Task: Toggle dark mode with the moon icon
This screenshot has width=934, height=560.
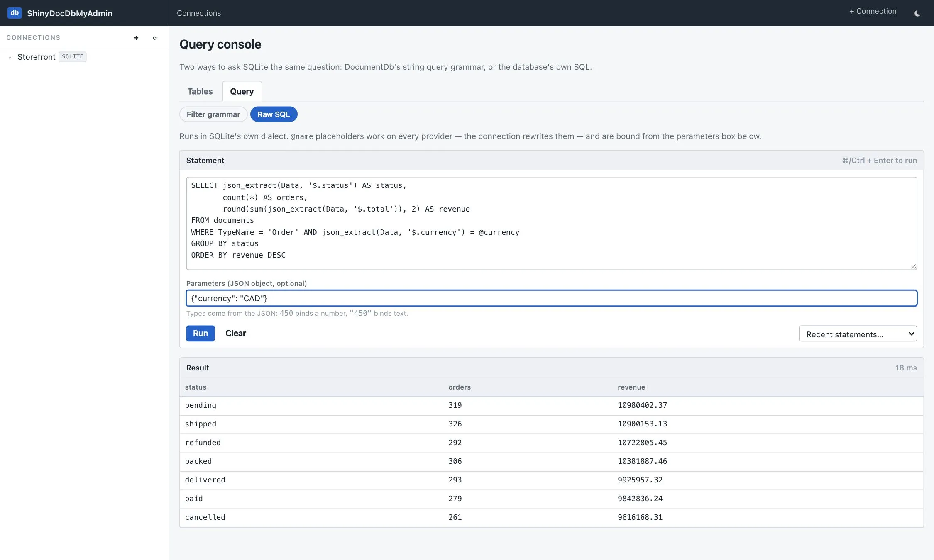Action: (x=917, y=13)
